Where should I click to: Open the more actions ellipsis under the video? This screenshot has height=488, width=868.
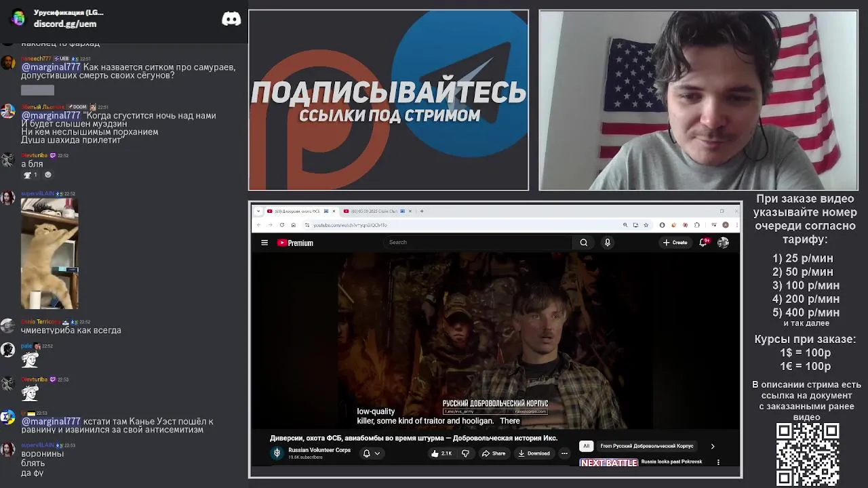point(564,453)
